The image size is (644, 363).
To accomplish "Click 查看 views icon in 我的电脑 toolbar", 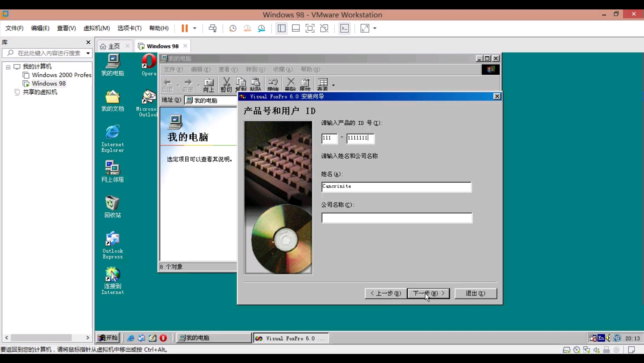I will 323,85.
